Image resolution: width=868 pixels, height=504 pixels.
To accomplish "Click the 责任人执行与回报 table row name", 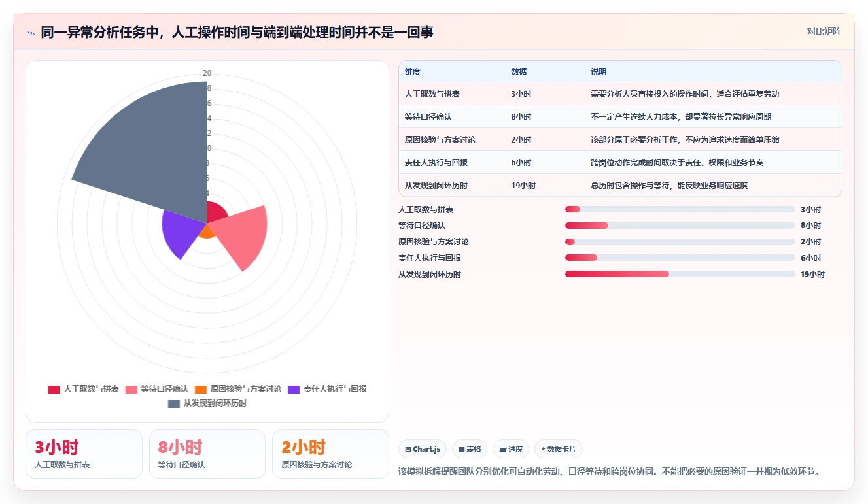I will pyautogui.click(x=436, y=163).
